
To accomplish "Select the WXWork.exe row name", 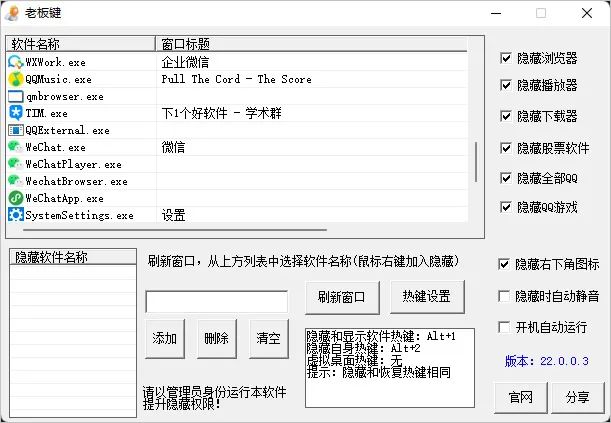I will (x=55, y=62).
